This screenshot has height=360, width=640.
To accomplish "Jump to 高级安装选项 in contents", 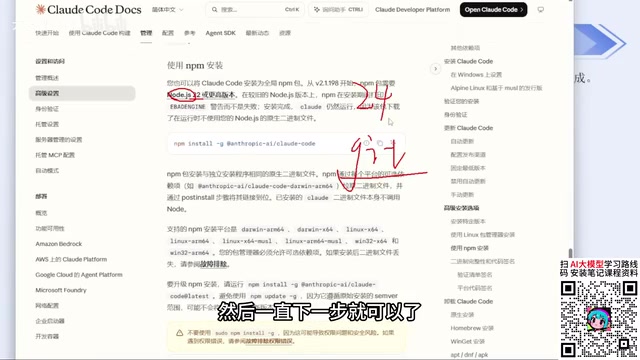I will (x=461, y=208).
